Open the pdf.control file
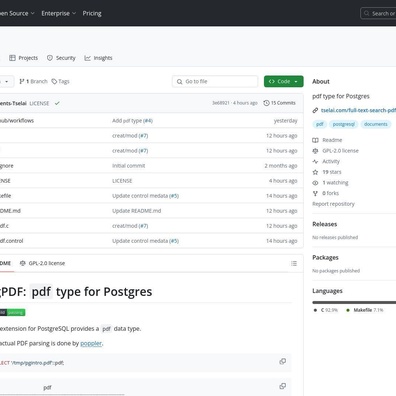Screen dimensions: 396x396 coord(12,241)
